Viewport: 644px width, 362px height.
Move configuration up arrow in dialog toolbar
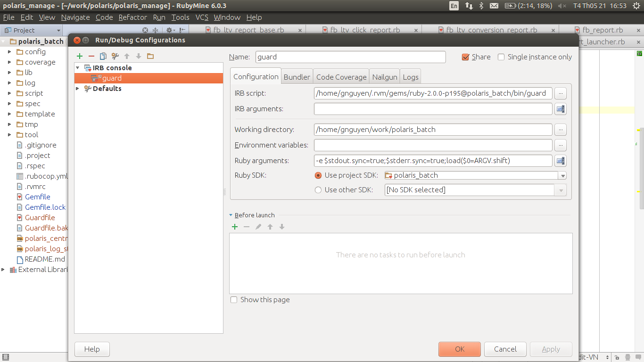[x=127, y=56]
